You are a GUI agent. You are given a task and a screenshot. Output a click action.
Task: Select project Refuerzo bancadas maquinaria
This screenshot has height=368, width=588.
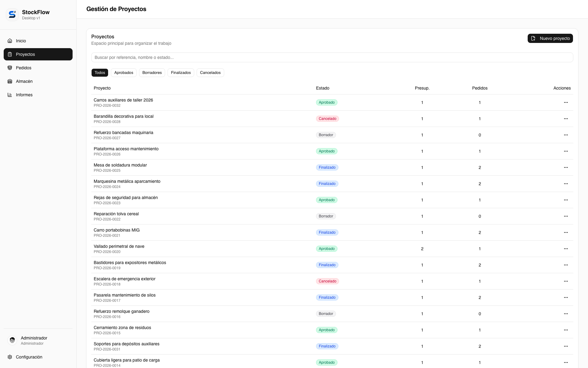(x=123, y=132)
